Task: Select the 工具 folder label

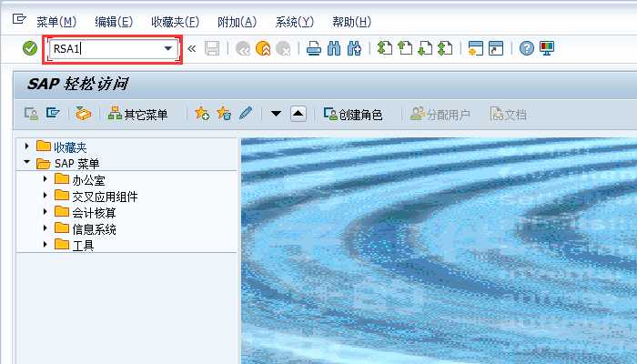Action: pyautogui.click(x=83, y=246)
